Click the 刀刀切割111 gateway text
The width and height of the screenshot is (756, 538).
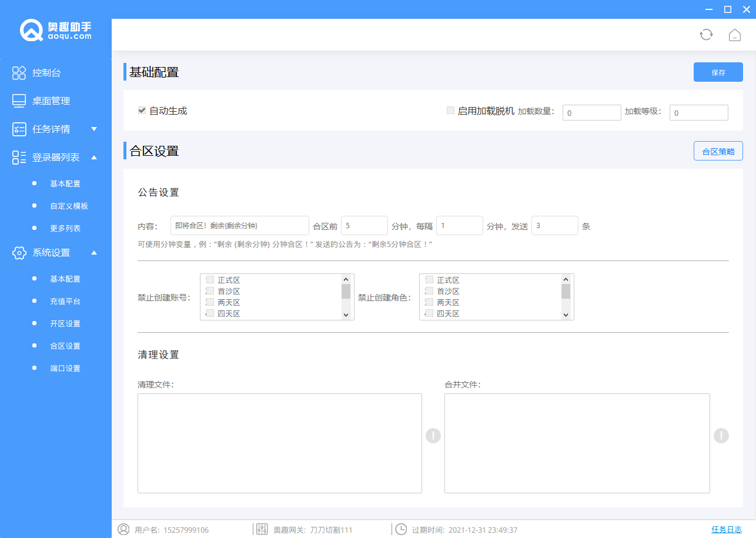[x=331, y=530]
